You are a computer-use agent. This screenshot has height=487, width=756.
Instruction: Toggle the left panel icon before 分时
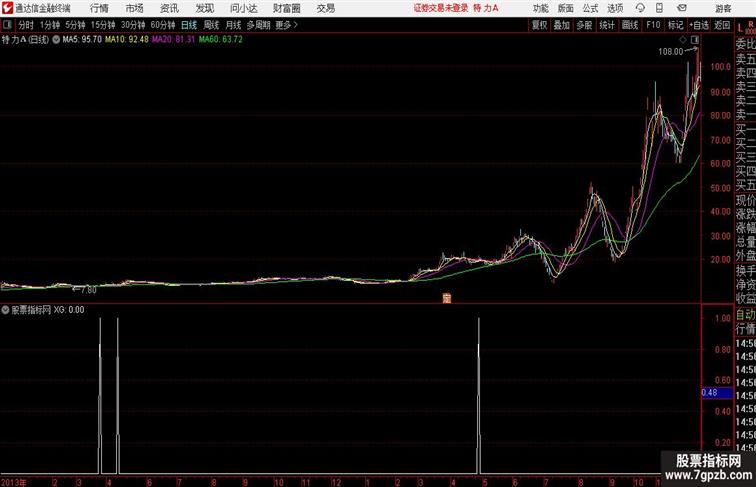pyautogui.click(x=7, y=25)
